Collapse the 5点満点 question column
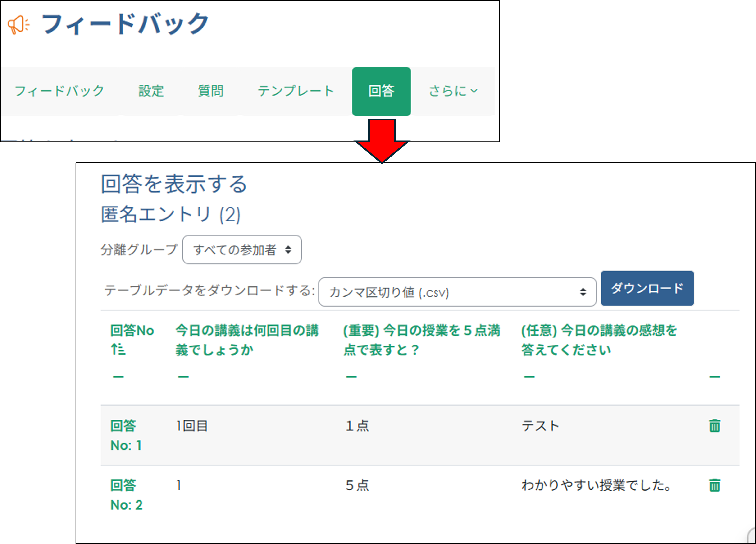The height and width of the screenshot is (544, 756). 351,376
